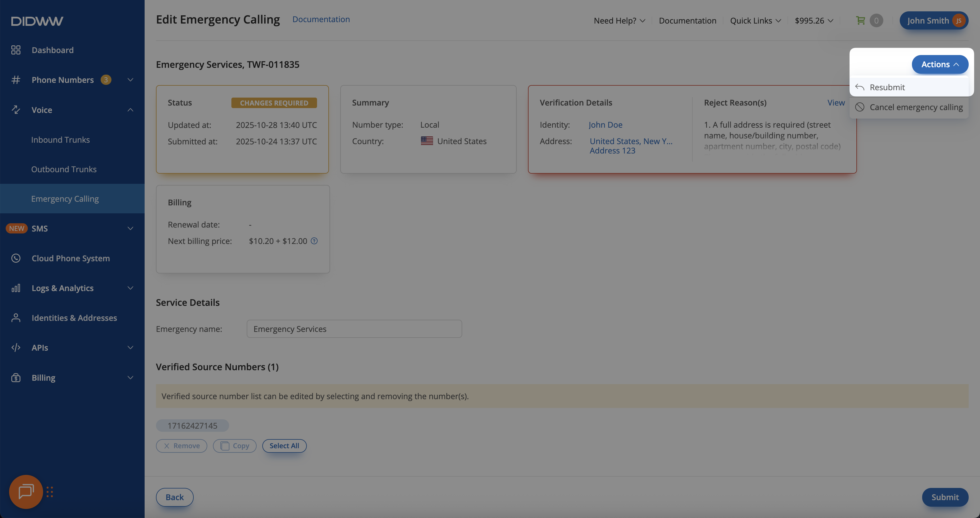
Task: Click the Select All button
Action: (x=284, y=446)
